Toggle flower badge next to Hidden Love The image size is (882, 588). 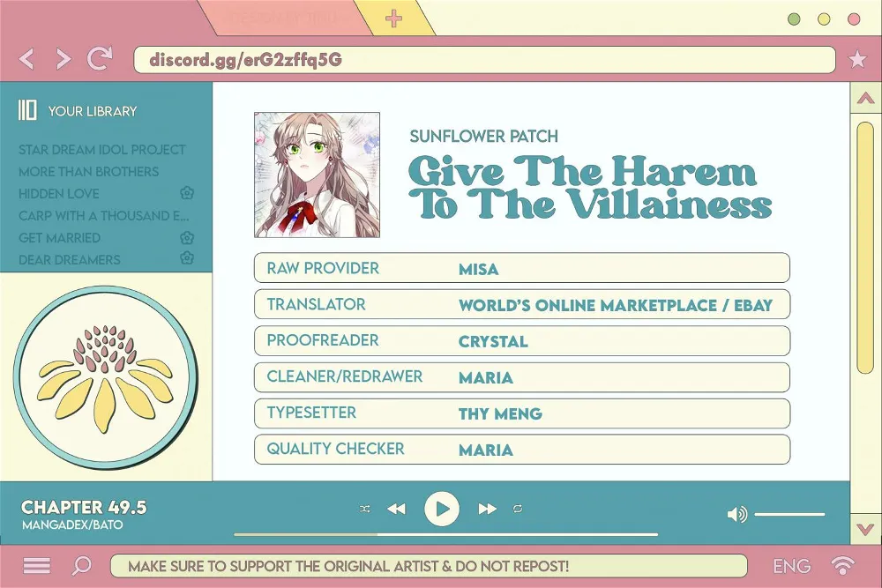[x=187, y=193]
